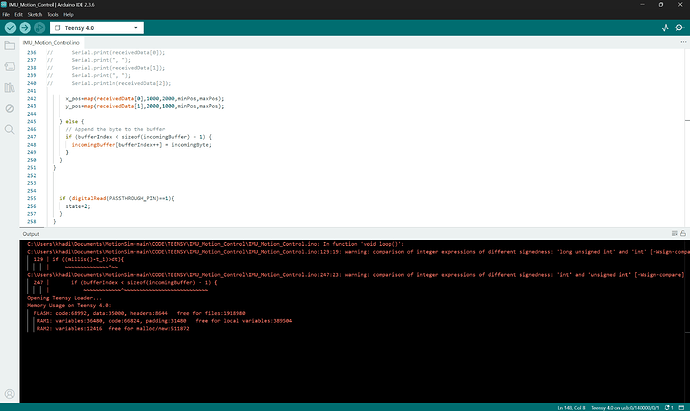Open the Serial Plotter
Viewport: 690px width, 411px height.
pyautogui.click(x=665, y=28)
